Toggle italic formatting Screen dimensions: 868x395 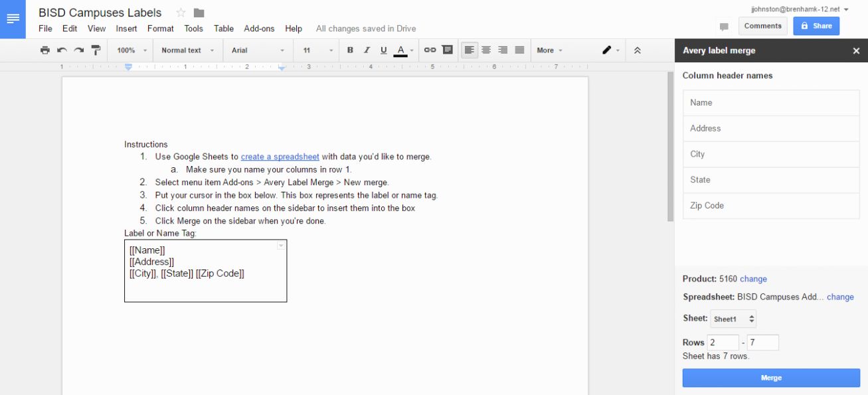[367, 50]
